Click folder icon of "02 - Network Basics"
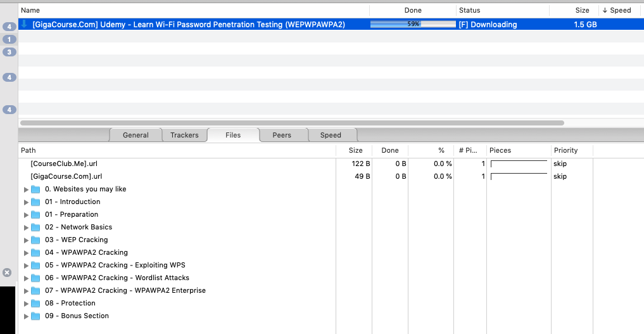The image size is (644, 334). (x=35, y=228)
